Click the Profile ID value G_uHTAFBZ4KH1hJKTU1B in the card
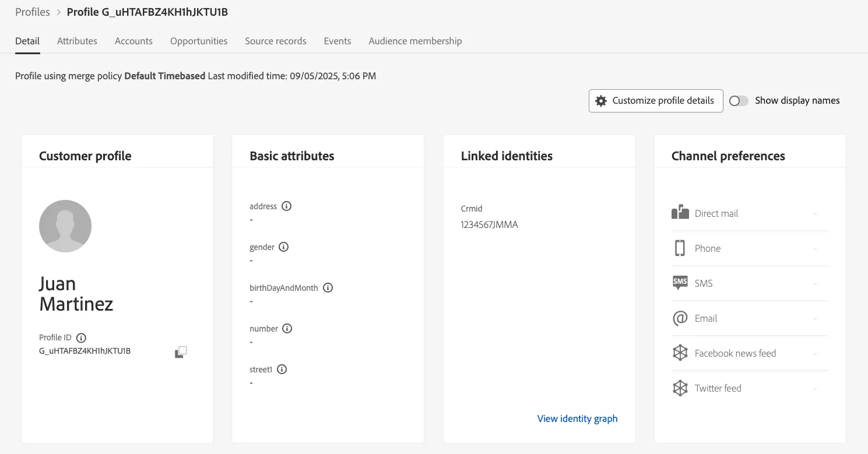This screenshot has height=454, width=868. (x=85, y=351)
